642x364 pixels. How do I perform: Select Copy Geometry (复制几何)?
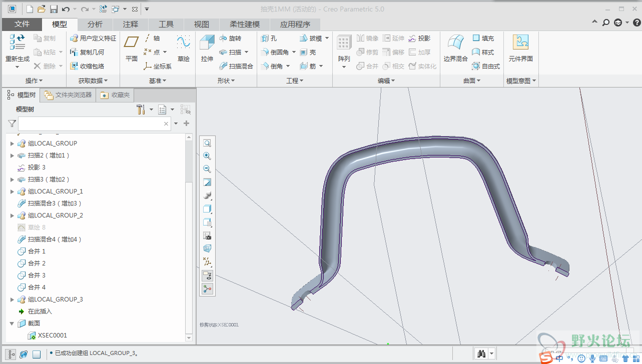click(x=87, y=52)
